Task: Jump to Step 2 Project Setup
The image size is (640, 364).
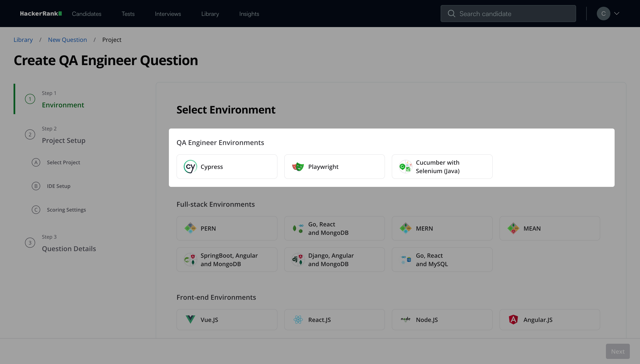Action: 63,140
